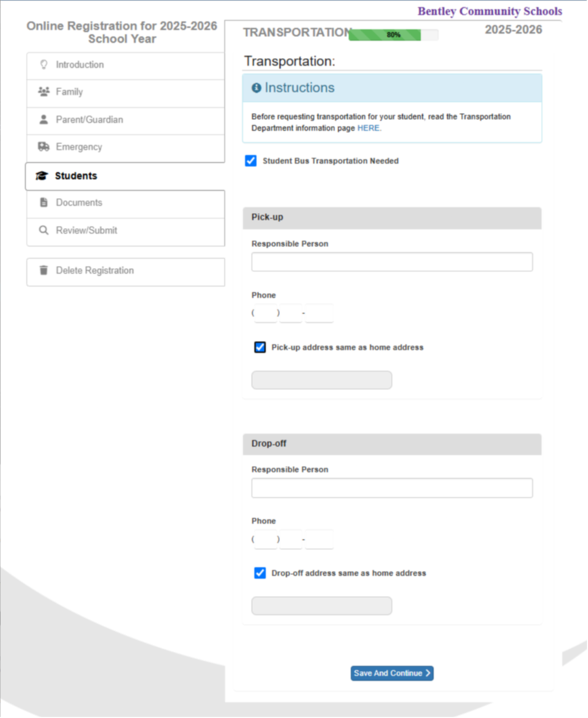
Task: Click the Drop-off phone area code field
Action: pos(266,539)
